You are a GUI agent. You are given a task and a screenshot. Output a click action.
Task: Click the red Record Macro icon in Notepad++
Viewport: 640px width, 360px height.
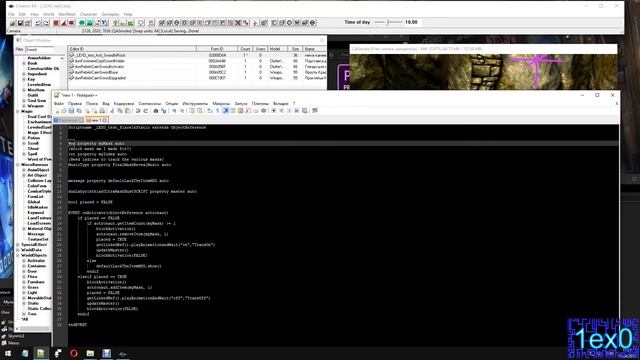(x=273, y=111)
